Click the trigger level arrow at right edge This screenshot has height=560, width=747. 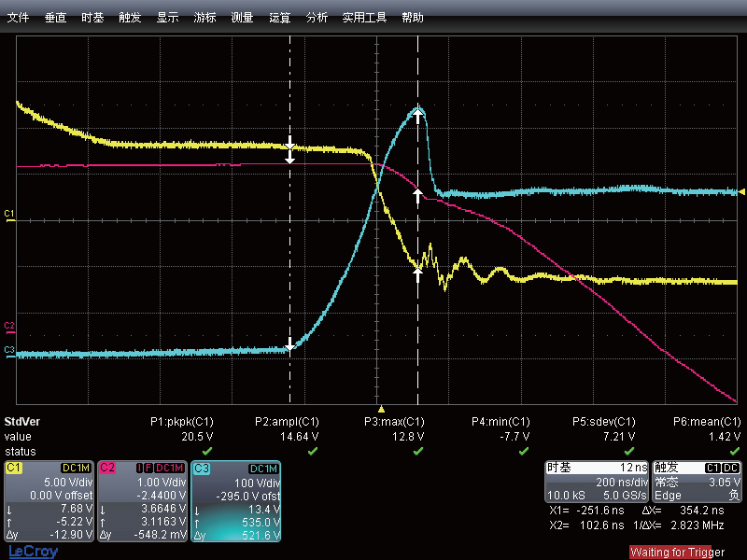click(x=741, y=191)
